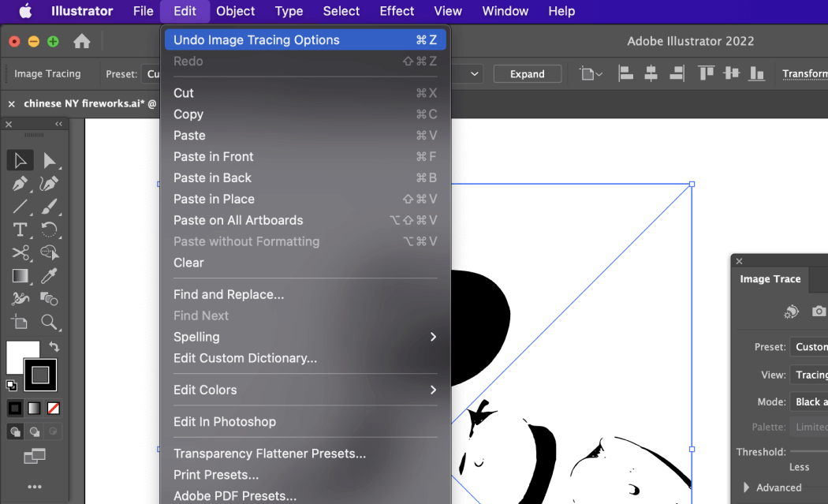828x504 pixels.
Task: Open Align To dropdown icon
Action: pyautogui.click(x=591, y=73)
